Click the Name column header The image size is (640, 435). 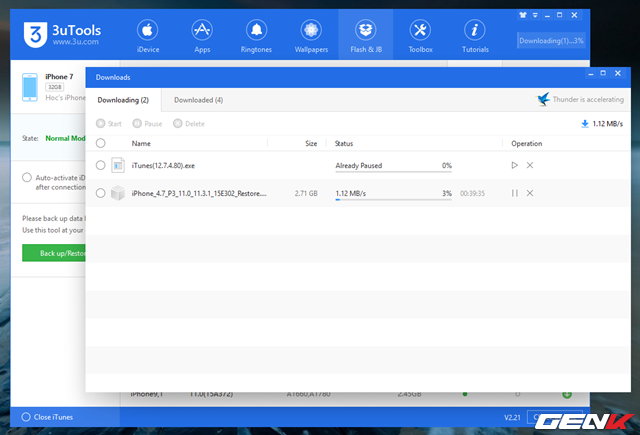tap(141, 144)
